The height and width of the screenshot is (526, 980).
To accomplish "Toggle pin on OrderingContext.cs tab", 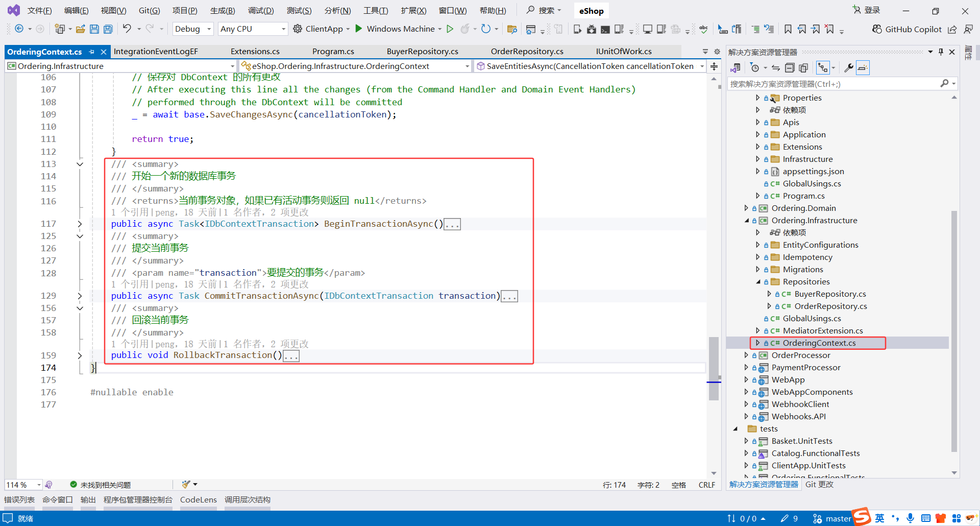I will coord(92,52).
